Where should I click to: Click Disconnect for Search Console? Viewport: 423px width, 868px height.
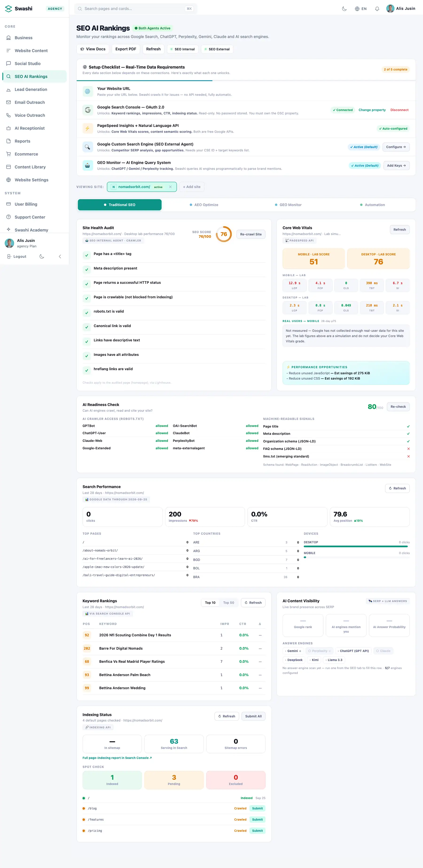tap(399, 110)
